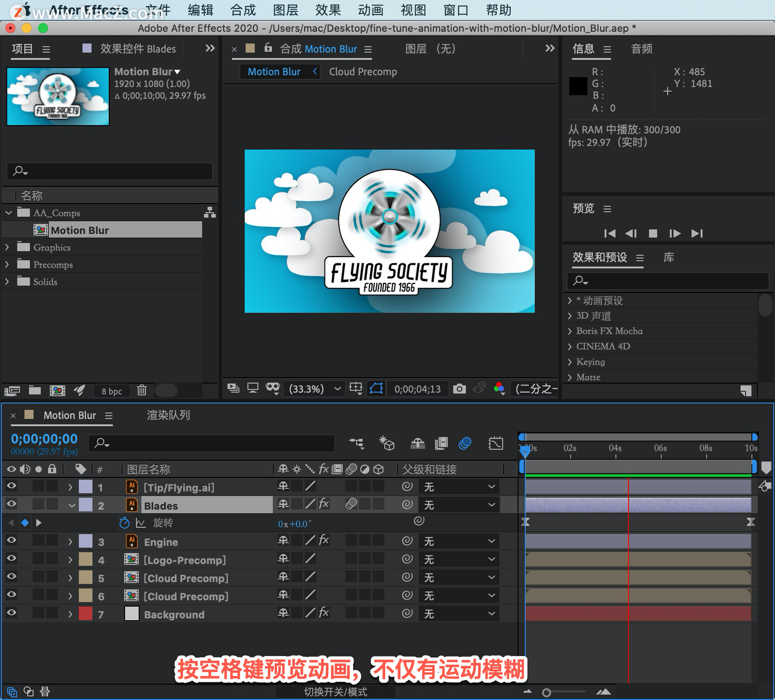Screen dimensions: 775x700
Task: Toggle motion blur switch on Blades layer
Action: pyautogui.click(x=351, y=504)
